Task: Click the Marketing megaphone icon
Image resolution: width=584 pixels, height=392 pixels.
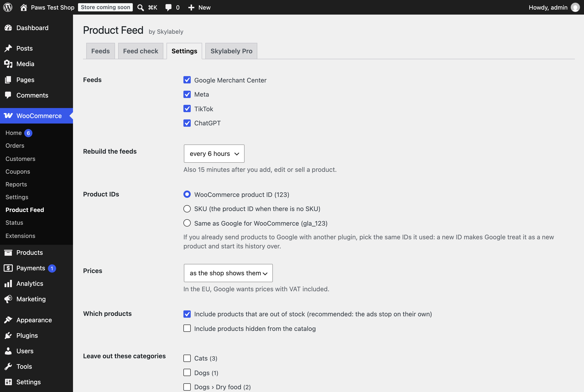Action: click(x=8, y=299)
